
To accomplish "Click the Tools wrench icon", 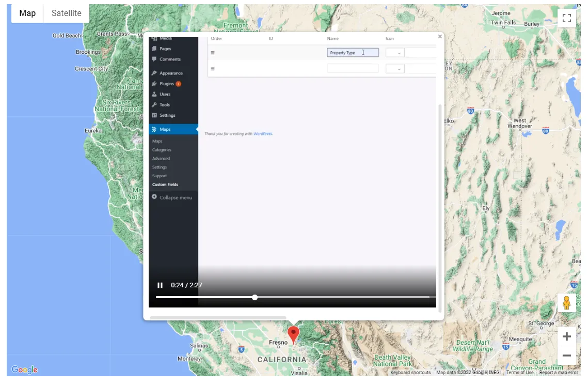I will [x=154, y=105].
